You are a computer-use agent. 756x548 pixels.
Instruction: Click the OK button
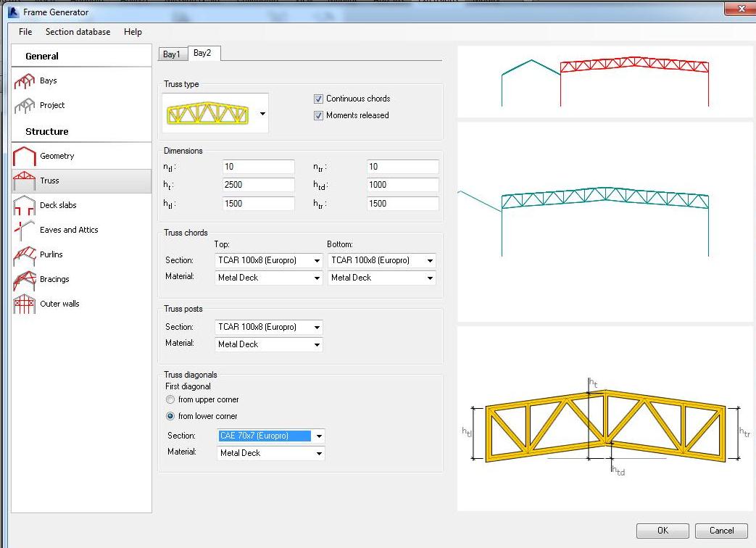tap(662, 531)
